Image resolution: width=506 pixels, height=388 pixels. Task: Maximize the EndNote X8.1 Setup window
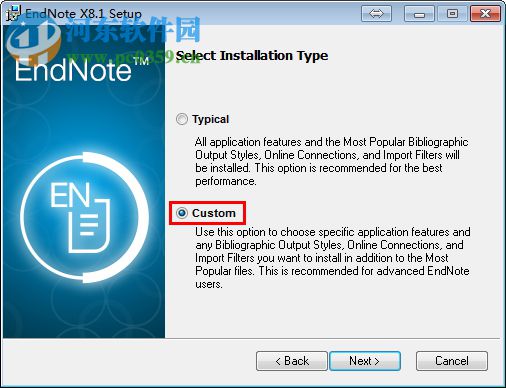click(x=452, y=14)
